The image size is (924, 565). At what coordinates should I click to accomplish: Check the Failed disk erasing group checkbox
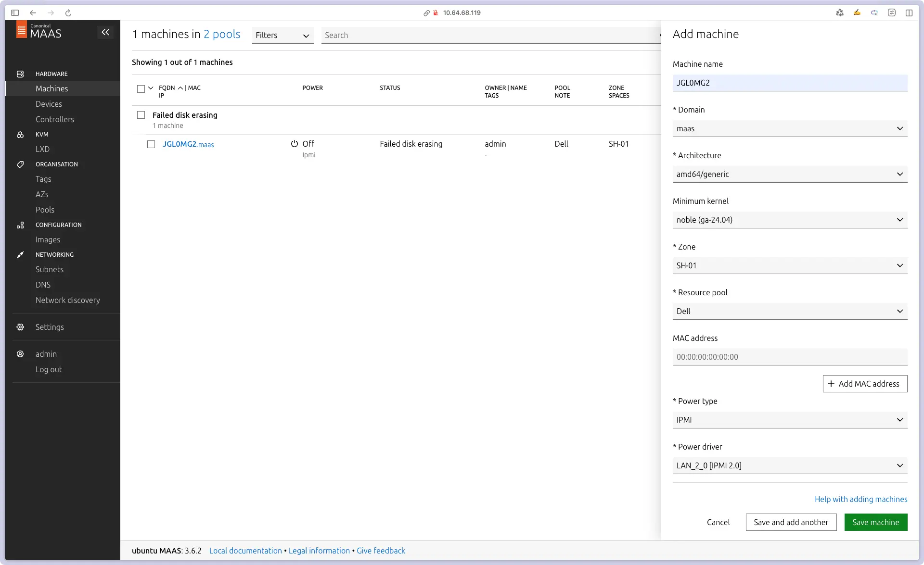[141, 115]
